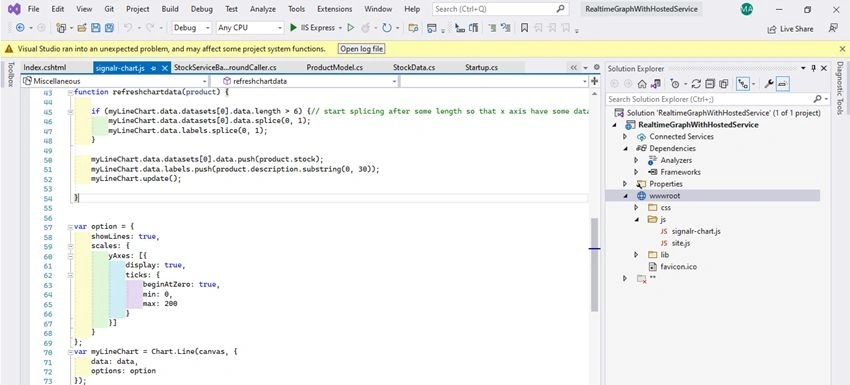Click the Open File folder icon
850x385 pixels.
click(82, 28)
